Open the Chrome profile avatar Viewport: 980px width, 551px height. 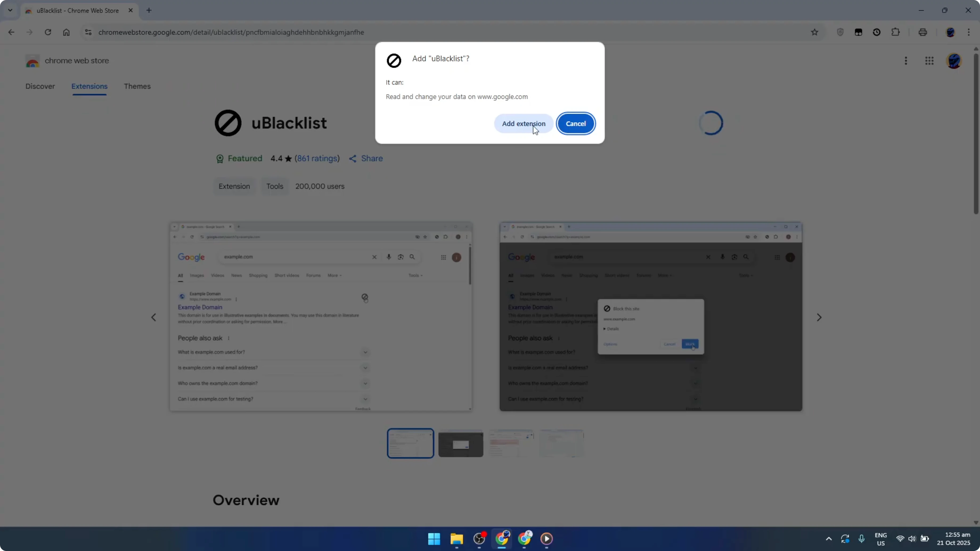click(951, 32)
